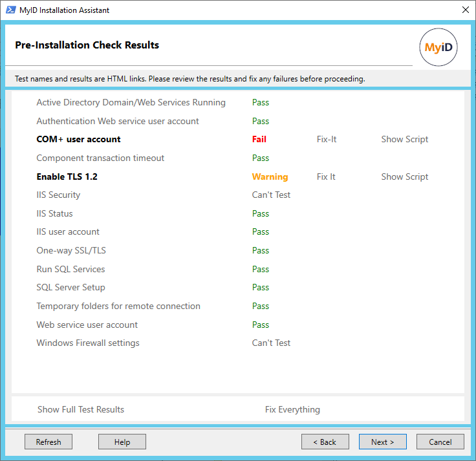The width and height of the screenshot is (476, 461).
Task: Show Script for Enable TLS 1.2
Action: tap(404, 177)
